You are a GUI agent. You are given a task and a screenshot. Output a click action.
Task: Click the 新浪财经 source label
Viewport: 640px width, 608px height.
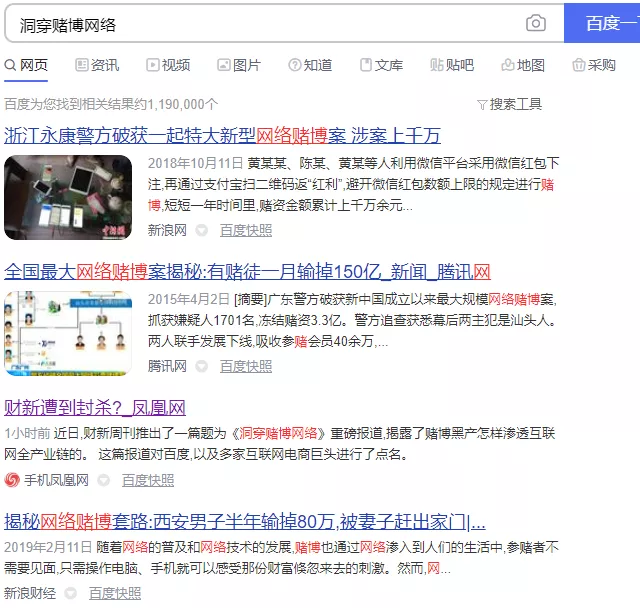(x=30, y=593)
